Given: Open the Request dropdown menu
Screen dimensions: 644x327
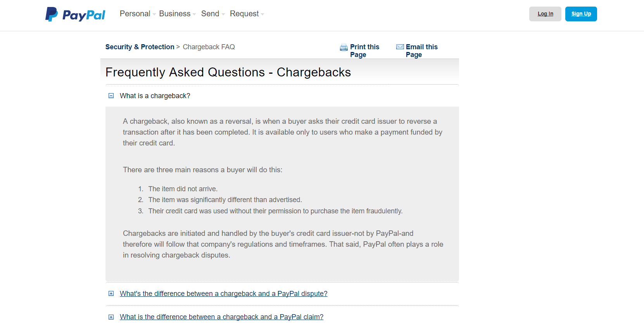Looking at the screenshot, I should coord(244,14).
